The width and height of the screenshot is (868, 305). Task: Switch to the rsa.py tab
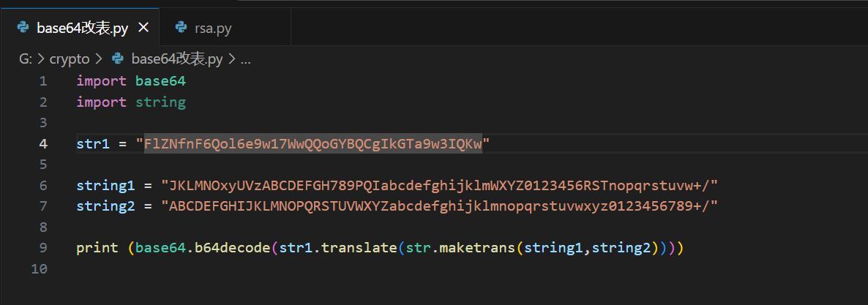coord(211,28)
